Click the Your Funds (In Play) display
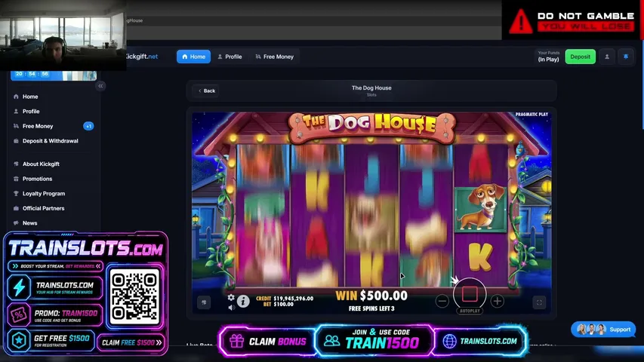This screenshot has height=362, width=644. pyautogui.click(x=548, y=57)
